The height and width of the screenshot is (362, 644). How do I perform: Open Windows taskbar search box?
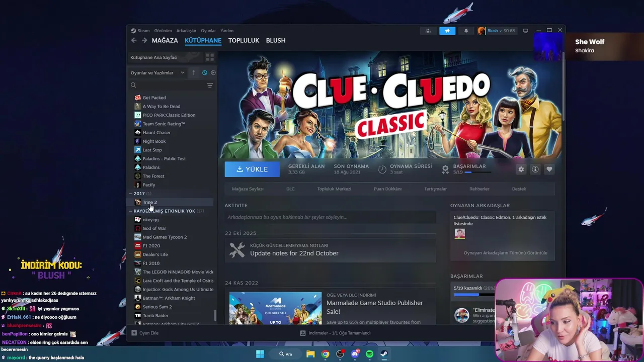click(285, 354)
